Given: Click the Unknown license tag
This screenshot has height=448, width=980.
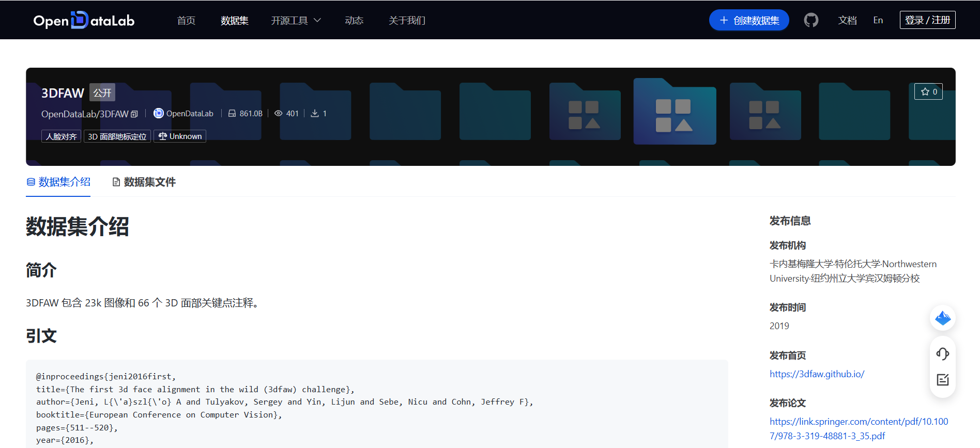Looking at the screenshot, I should (180, 136).
